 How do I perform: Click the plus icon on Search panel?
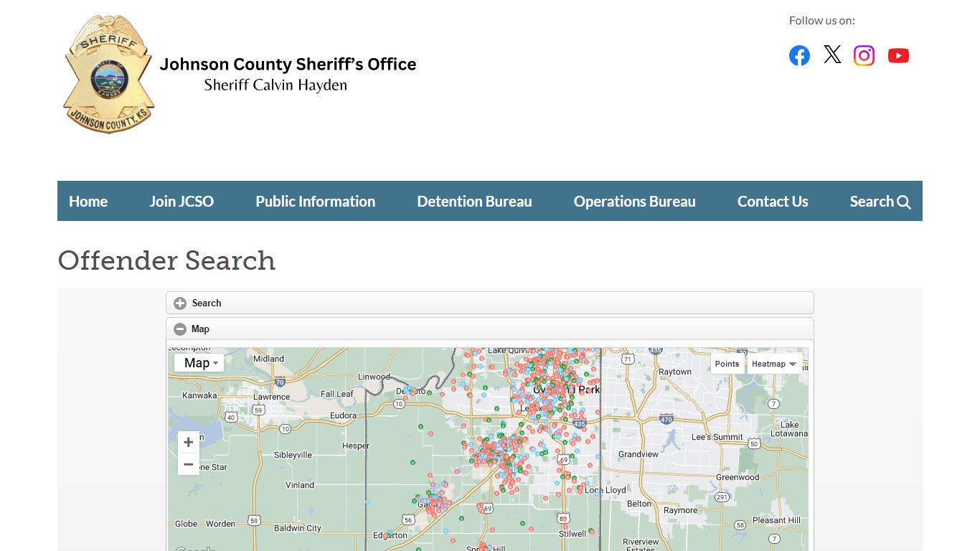pos(180,303)
